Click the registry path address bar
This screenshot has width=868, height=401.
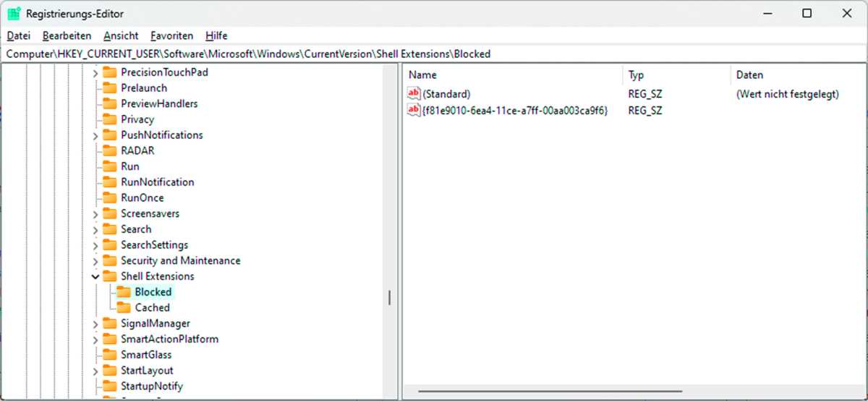pos(434,54)
